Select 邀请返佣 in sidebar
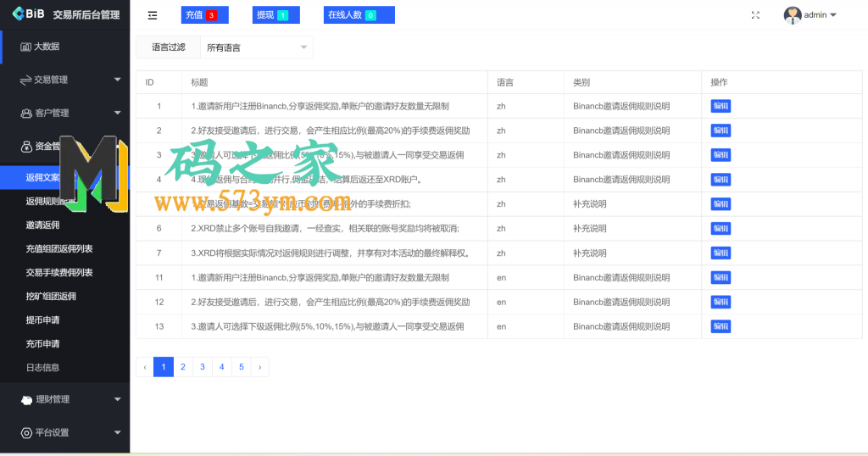The image size is (868, 456). point(42,225)
